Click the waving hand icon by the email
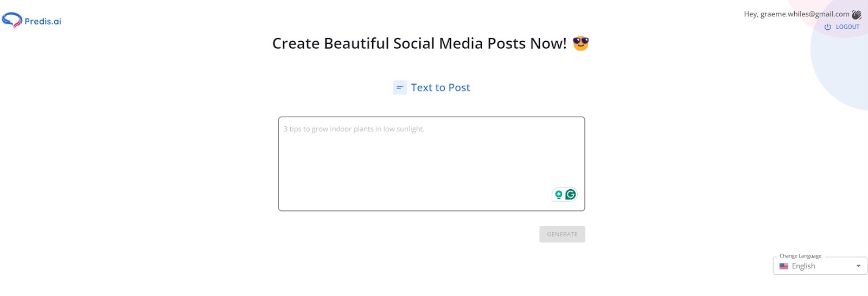Image resolution: width=868 pixels, height=296 pixels. pyautogui.click(x=857, y=15)
